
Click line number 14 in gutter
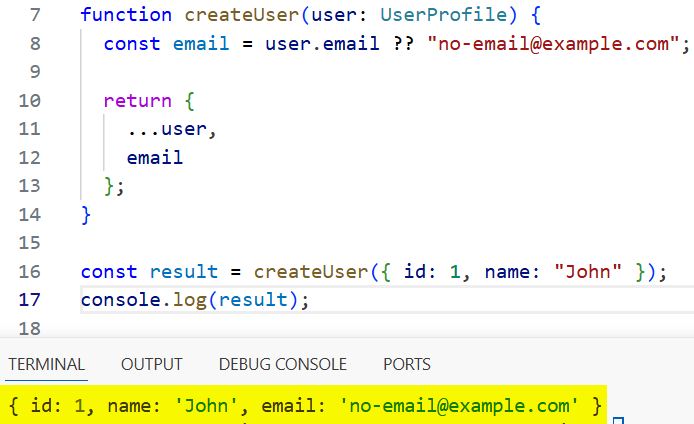tap(30, 215)
